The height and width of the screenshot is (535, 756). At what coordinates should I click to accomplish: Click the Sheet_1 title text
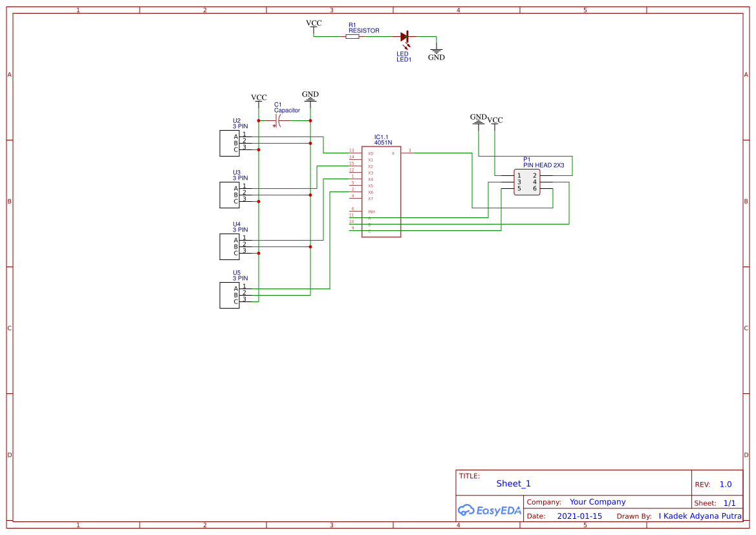pyautogui.click(x=513, y=483)
